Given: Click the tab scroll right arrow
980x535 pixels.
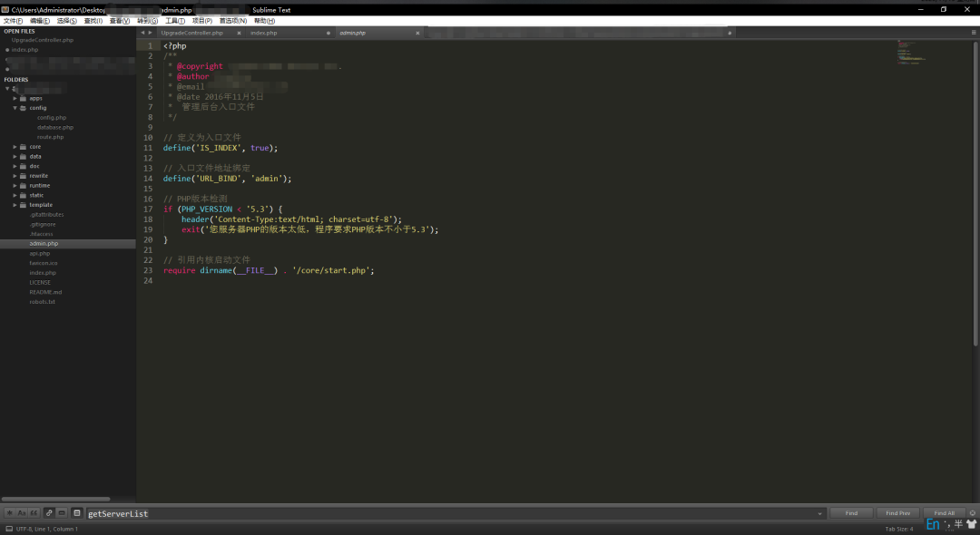Looking at the screenshot, I should point(150,33).
